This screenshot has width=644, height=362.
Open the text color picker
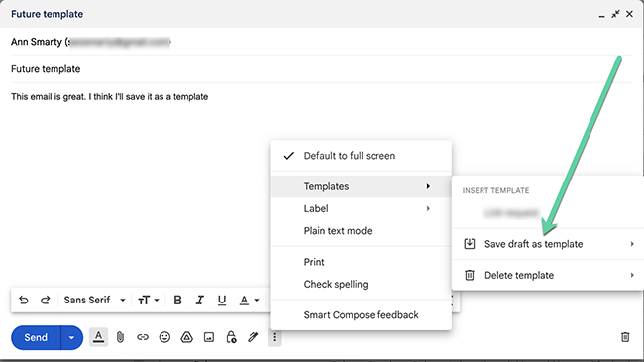(x=249, y=301)
